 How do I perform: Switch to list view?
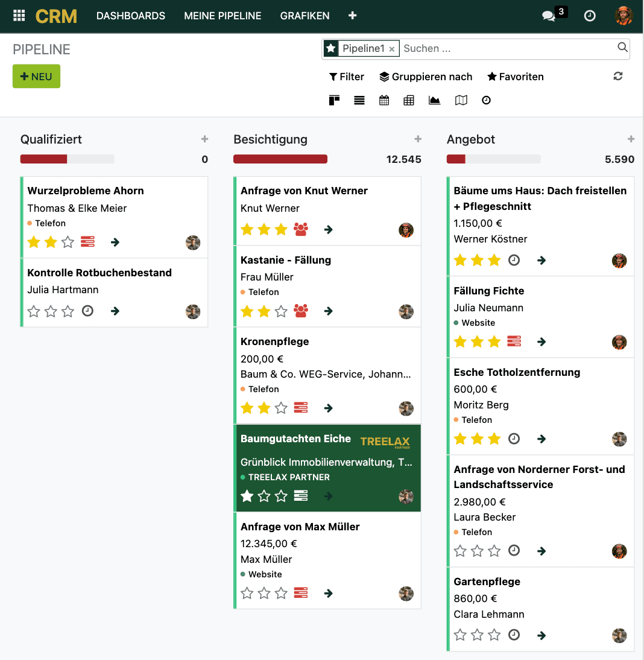click(359, 100)
